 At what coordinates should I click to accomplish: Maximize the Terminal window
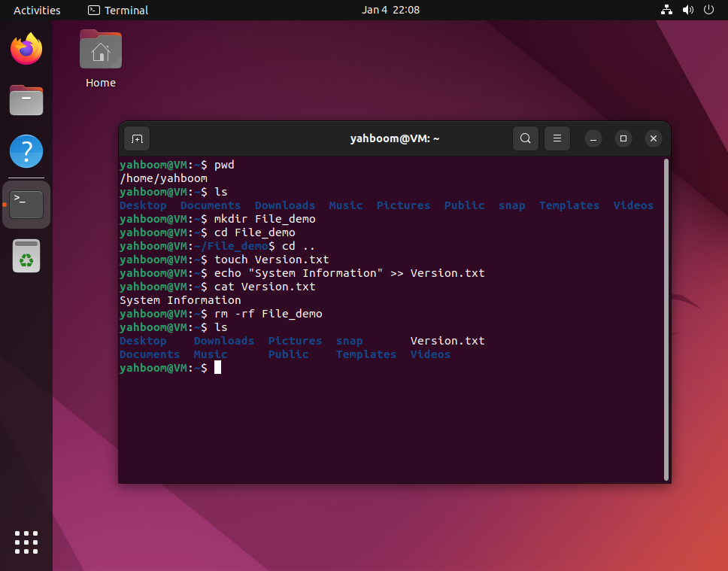[623, 138]
